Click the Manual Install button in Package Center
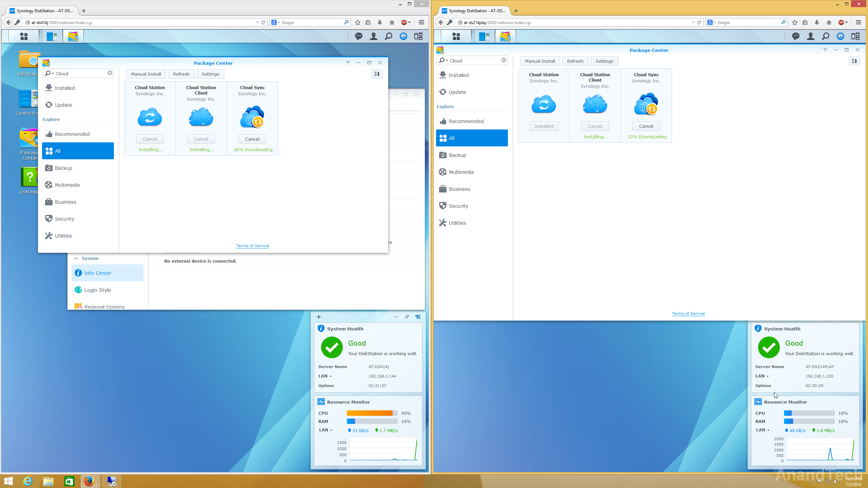The image size is (868, 488). pos(146,73)
